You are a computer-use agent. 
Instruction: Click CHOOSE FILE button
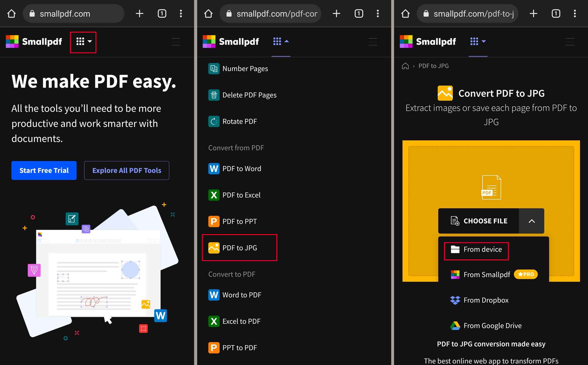[479, 221]
